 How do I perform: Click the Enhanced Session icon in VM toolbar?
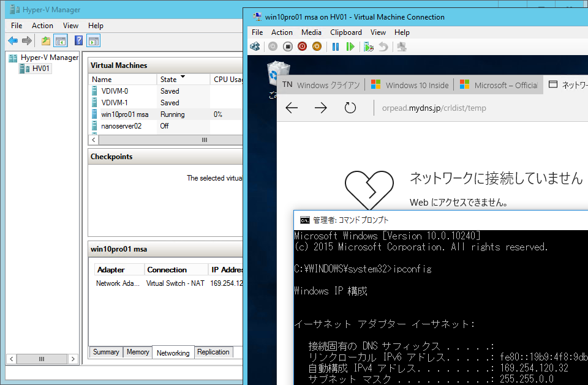[x=402, y=47]
